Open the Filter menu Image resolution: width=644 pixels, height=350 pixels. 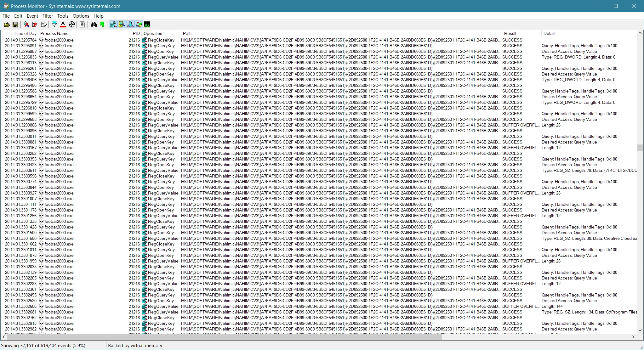pyautogui.click(x=47, y=16)
